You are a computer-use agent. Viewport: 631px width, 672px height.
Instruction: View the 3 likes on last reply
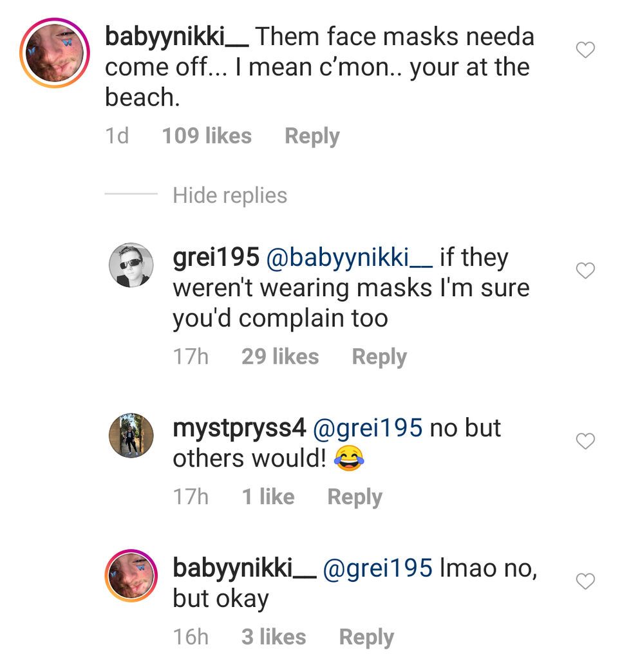click(x=274, y=637)
